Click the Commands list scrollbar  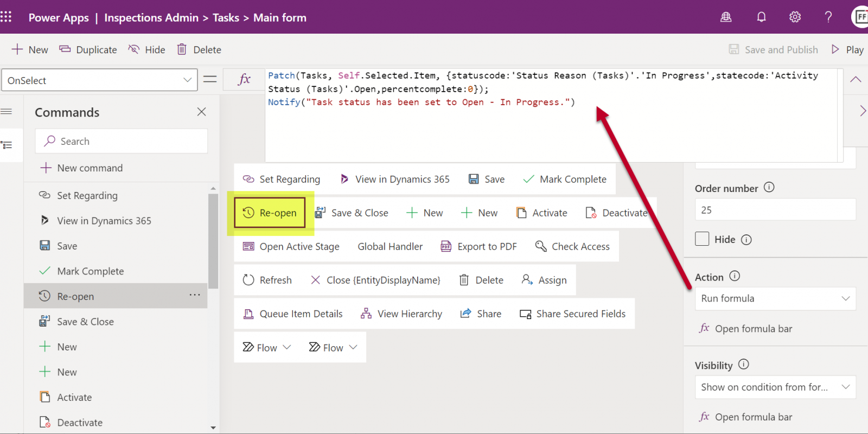[213, 241]
